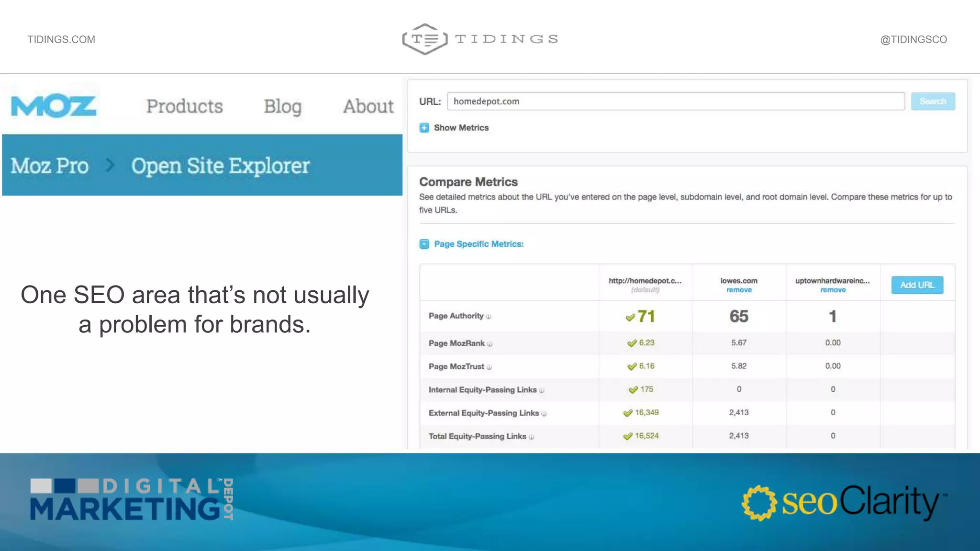Open the Products menu
Screen dimensions: 980x551
click(x=185, y=106)
